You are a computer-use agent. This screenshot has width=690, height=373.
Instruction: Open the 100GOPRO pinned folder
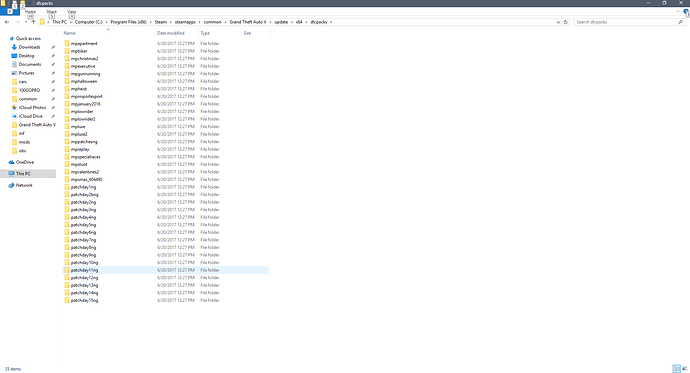click(29, 90)
